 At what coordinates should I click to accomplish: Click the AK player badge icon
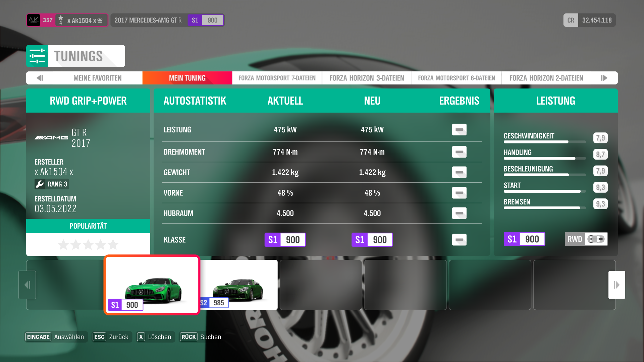pyautogui.click(x=34, y=20)
